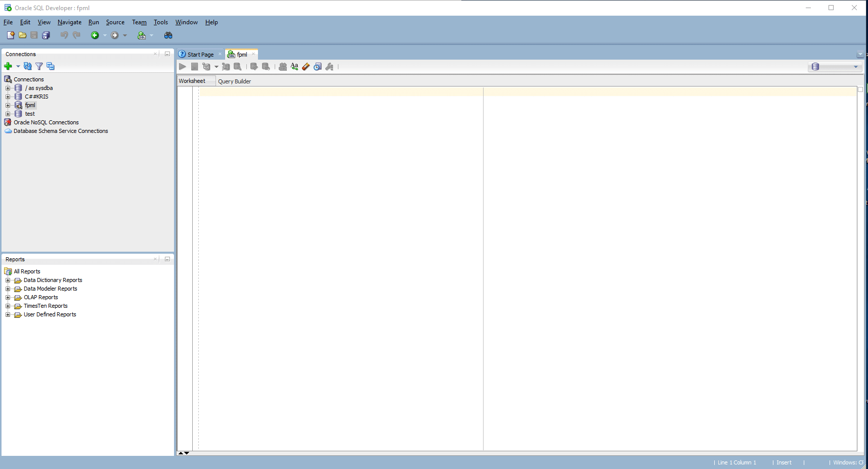Click the Undo arrow icon
Viewport: 868px width, 469px height.
(x=64, y=35)
